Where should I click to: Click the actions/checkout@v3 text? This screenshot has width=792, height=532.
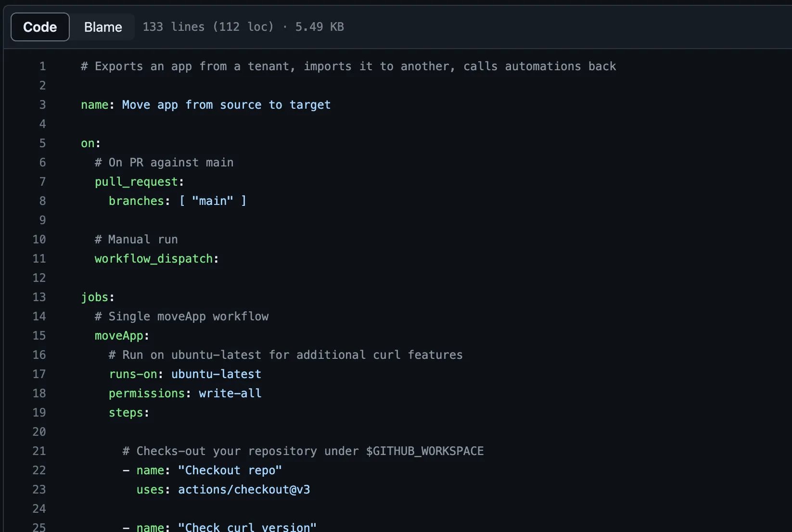(x=244, y=489)
